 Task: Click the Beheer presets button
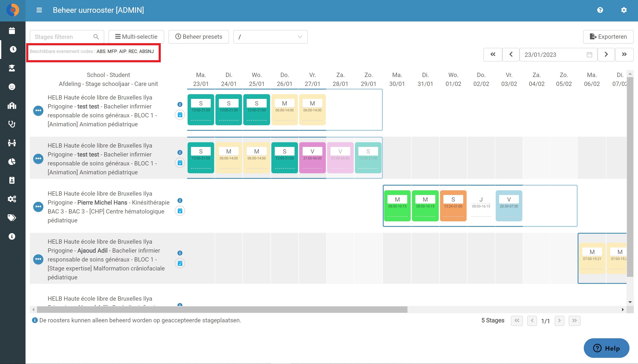198,37
